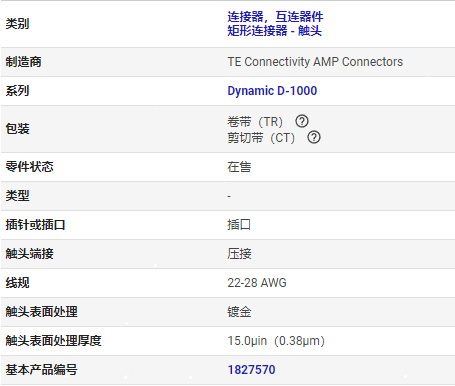Click the 插口 pin or socket value
Viewport: 455px width, 386px height.
pos(239,225)
